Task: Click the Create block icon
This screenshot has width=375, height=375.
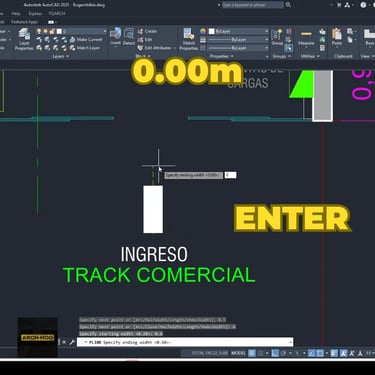Action: pyautogui.click(x=140, y=31)
